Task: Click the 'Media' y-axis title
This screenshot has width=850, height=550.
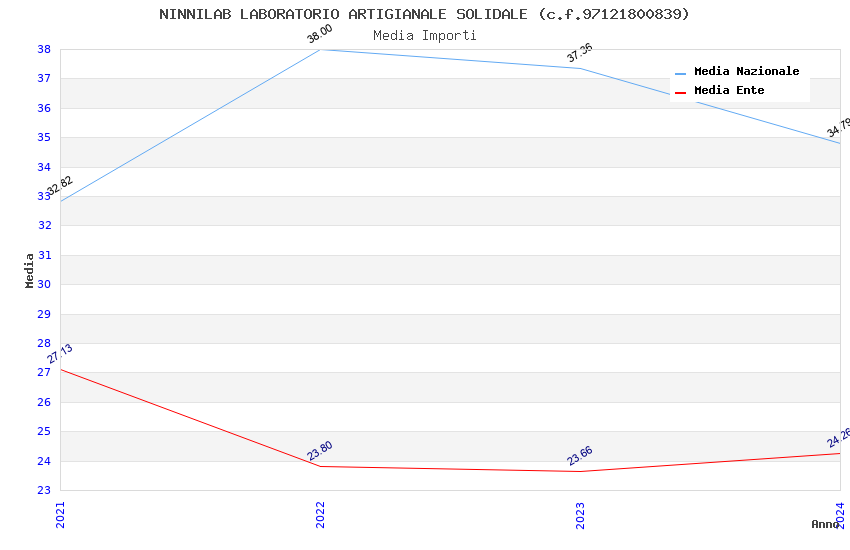Action: [29, 270]
